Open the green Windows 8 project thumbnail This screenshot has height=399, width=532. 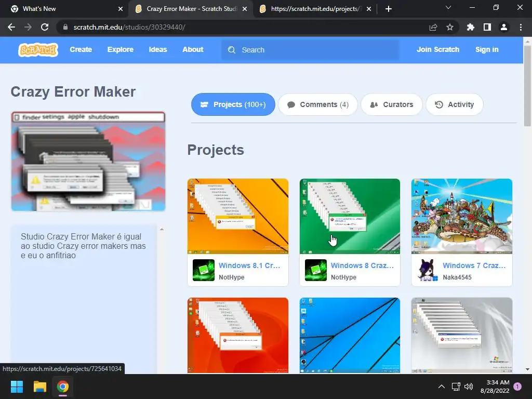click(350, 216)
